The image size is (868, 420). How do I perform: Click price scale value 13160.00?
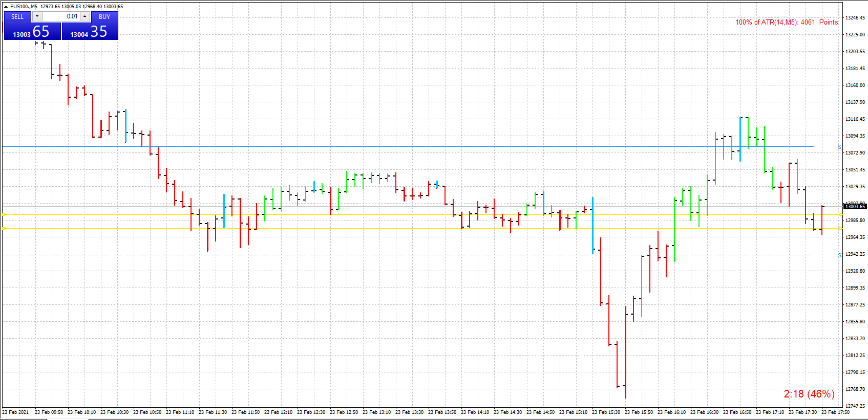pyautogui.click(x=855, y=85)
